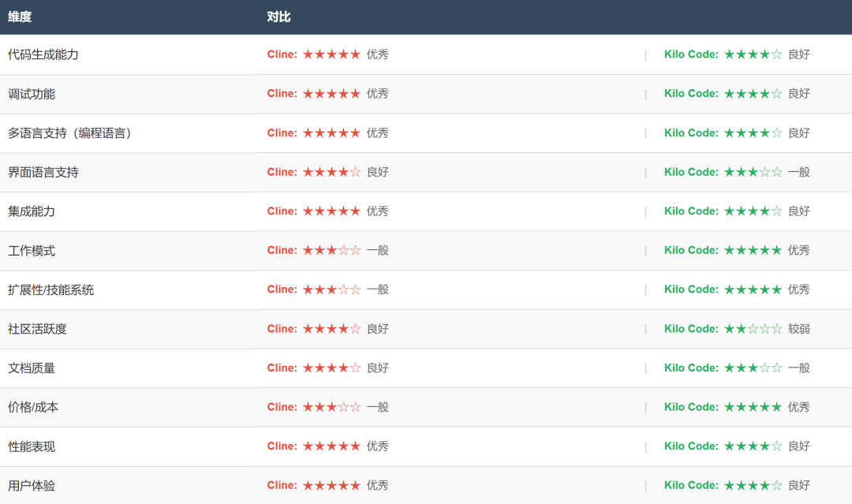Screen dimensions: 852x504
Task: Select the 集成能力 dimension cell
Action: point(129,211)
